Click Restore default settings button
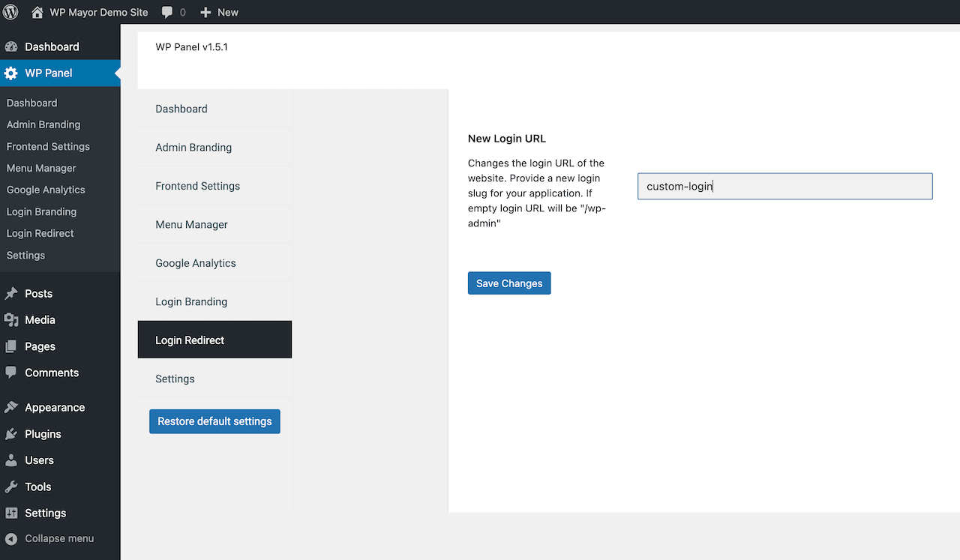 (214, 421)
